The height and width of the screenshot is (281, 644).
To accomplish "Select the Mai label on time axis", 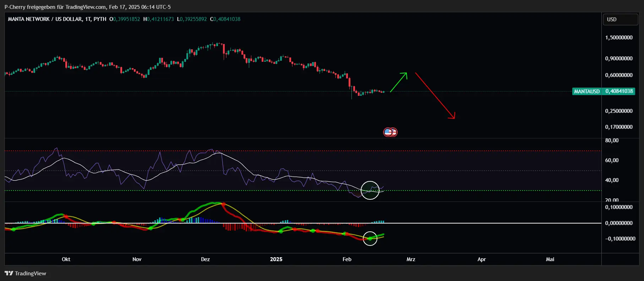I will [550, 259].
